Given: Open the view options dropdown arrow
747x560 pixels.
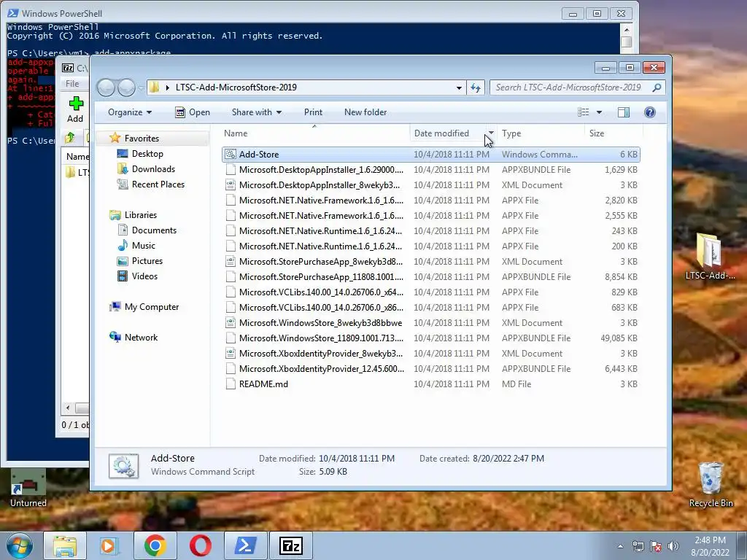Looking at the screenshot, I should pos(599,112).
